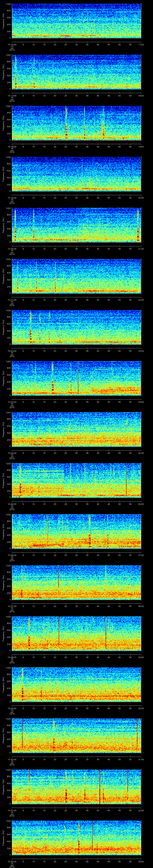The image size is (153, 868).
Task: Click the 26:00 end time label
Action: coord(141,504)
